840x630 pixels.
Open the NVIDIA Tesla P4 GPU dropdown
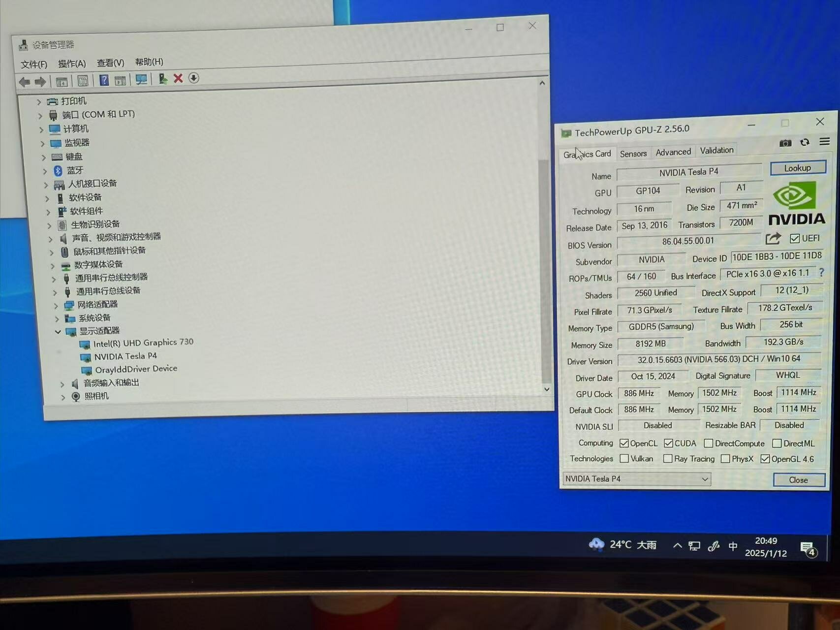636,478
